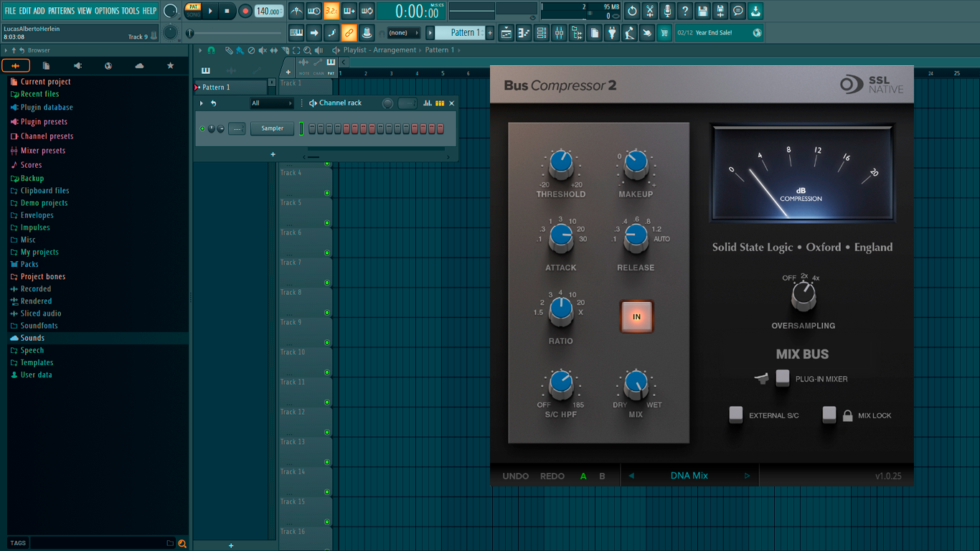Start playback with the play button
The height and width of the screenshot is (551, 980).
tap(210, 11)
